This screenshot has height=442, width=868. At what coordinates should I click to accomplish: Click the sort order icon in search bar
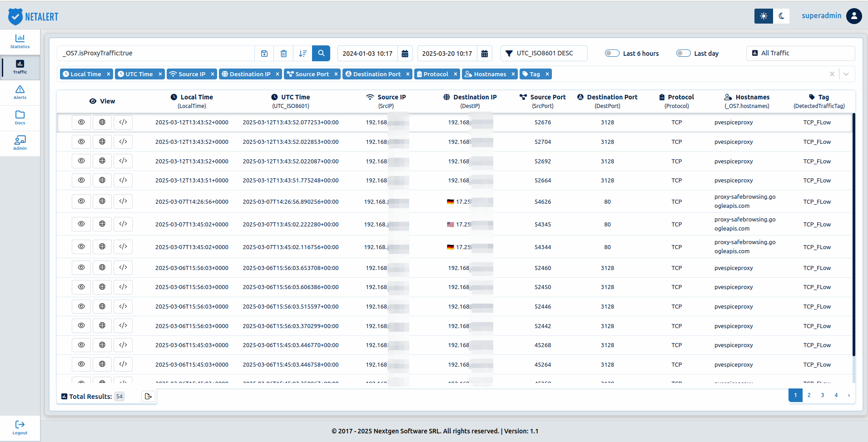(x=303, y=54)
